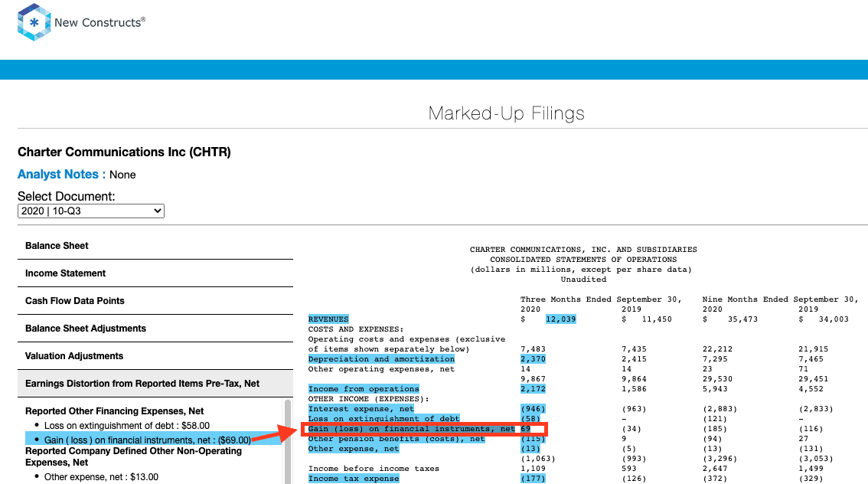Click the New Constructs brand name text
868x484 pixels.
pyautogui.click(x=100, y=23)
